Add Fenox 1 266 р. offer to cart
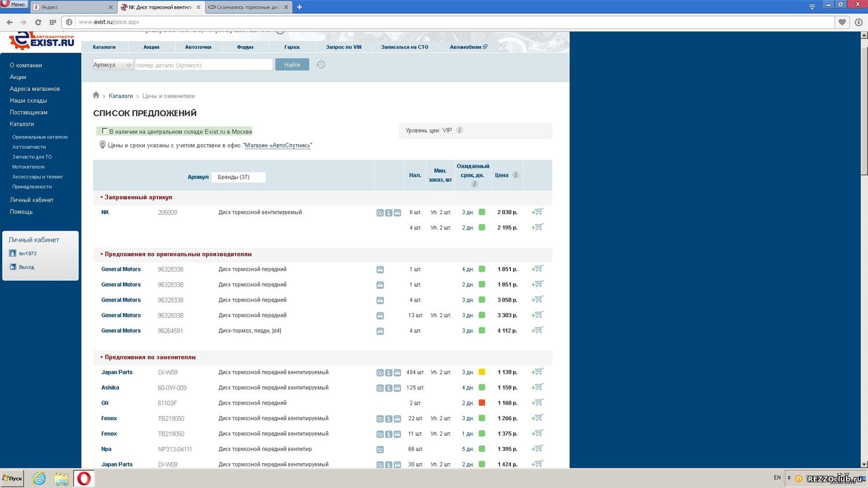 tap(537, 418)
